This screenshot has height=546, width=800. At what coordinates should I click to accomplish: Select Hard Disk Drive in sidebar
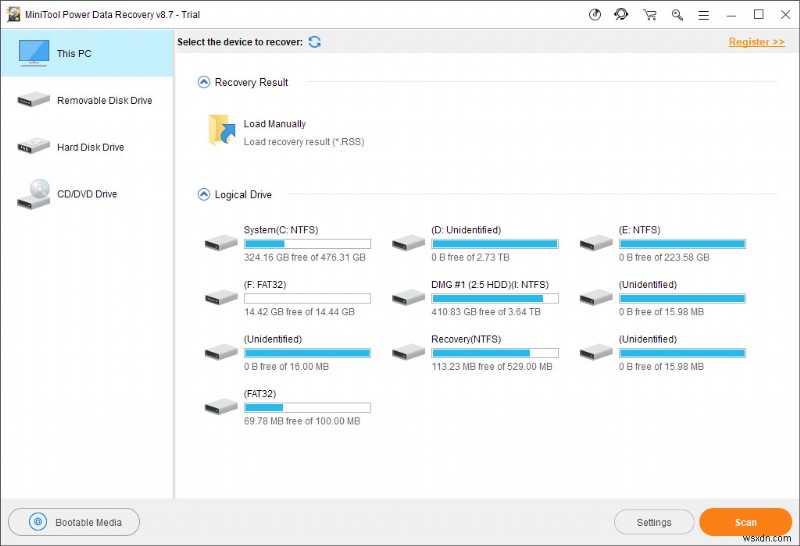tap(87, 147)
